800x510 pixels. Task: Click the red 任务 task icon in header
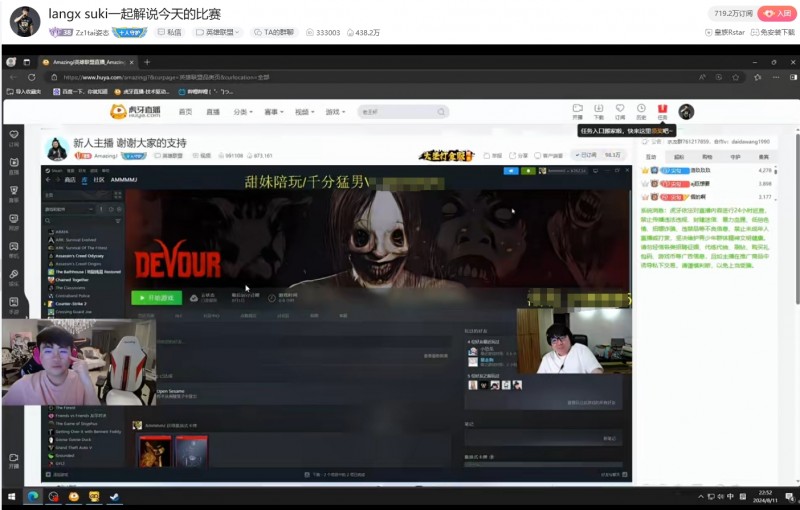[662, 111]
